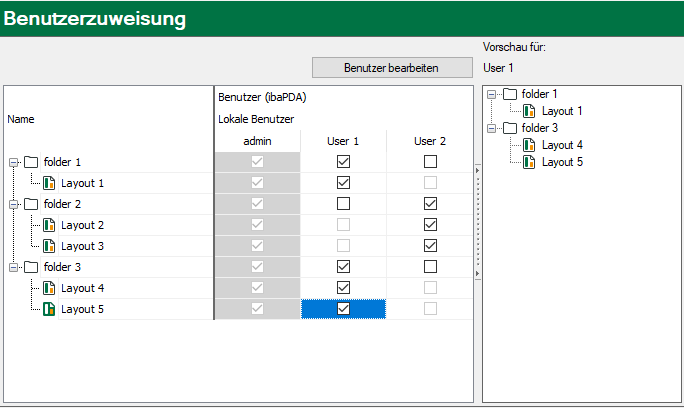Click the Benutzer bearbeiten button
Screen dimensions: 684x408
click(x=391, y=67)
